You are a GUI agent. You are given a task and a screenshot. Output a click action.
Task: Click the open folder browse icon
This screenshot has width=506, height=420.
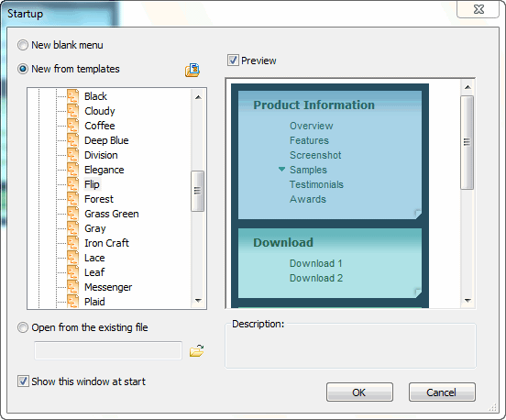point(196,350)
